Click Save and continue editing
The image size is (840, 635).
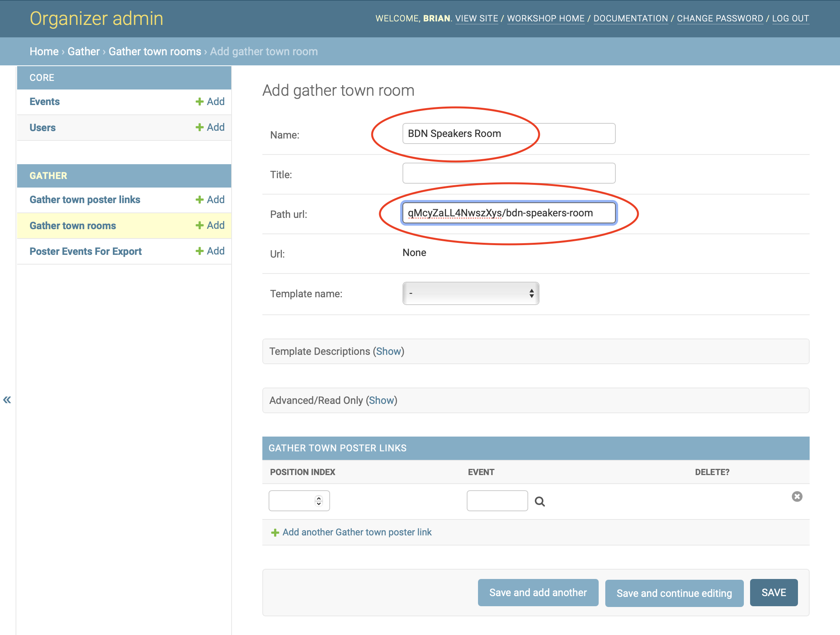click(x=674, y=593)
